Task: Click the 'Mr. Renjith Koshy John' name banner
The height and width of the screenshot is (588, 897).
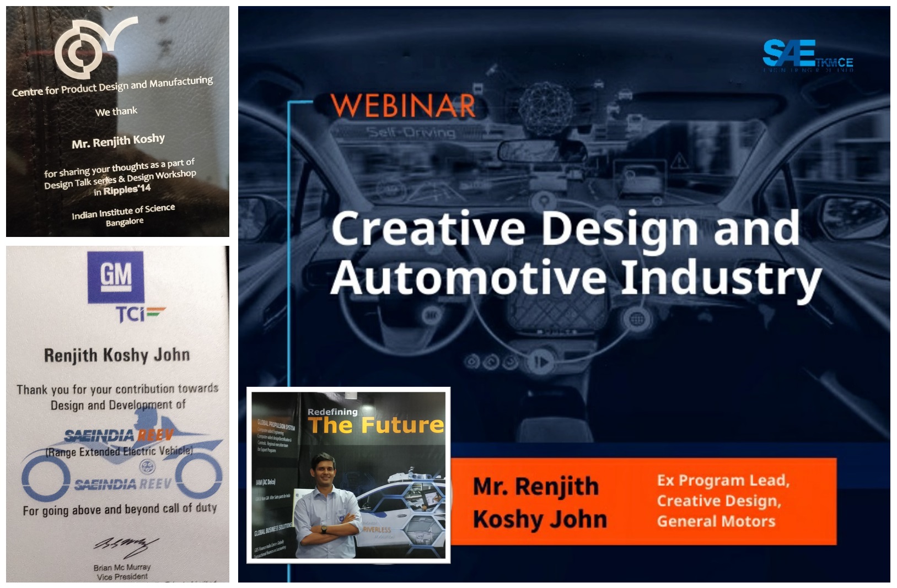Action: click(539, 503)
